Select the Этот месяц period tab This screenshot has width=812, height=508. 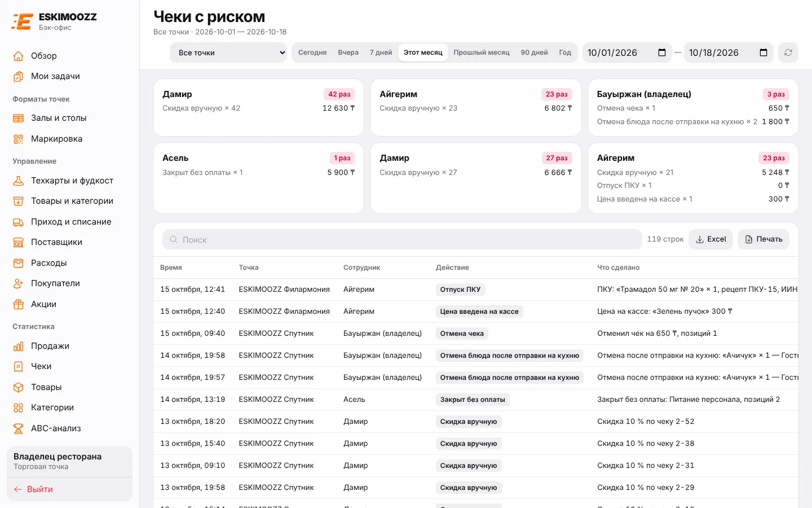(423, 52)
